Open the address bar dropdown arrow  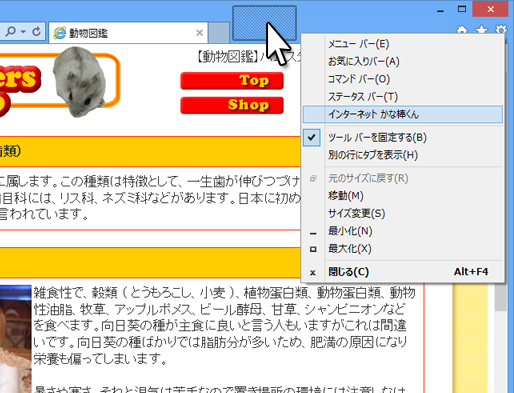pyautogui.click(x=23, y=32)
